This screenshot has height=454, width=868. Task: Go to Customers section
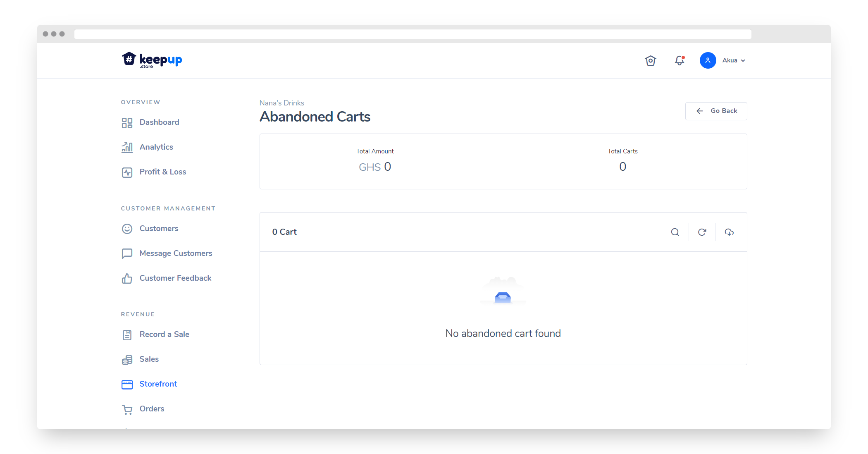(x=159, y=229)
